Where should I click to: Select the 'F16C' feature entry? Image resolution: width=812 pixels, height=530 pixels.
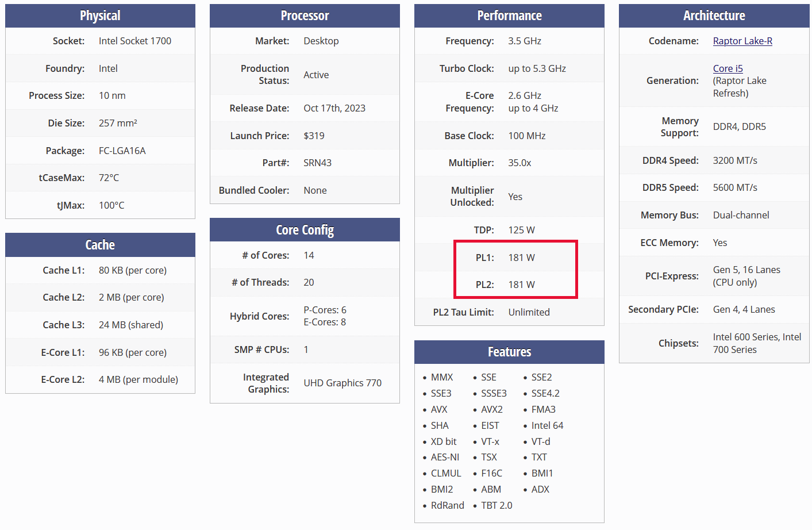tap(492, 473)
